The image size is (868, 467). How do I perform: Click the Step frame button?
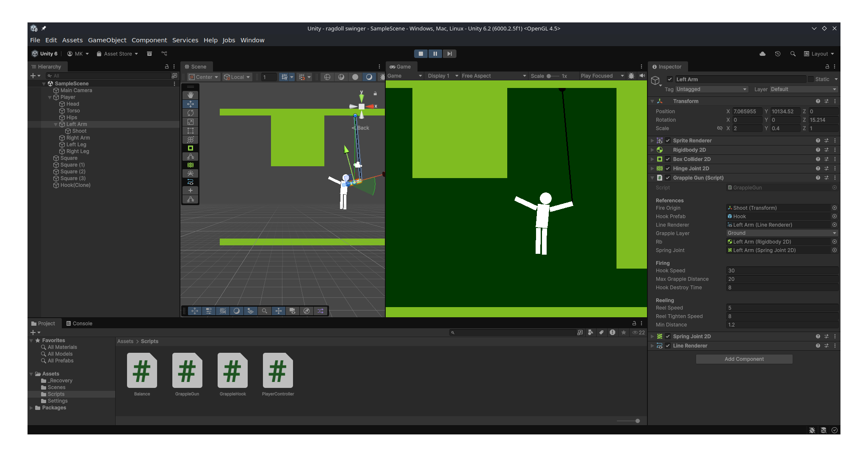pos(450,54)
